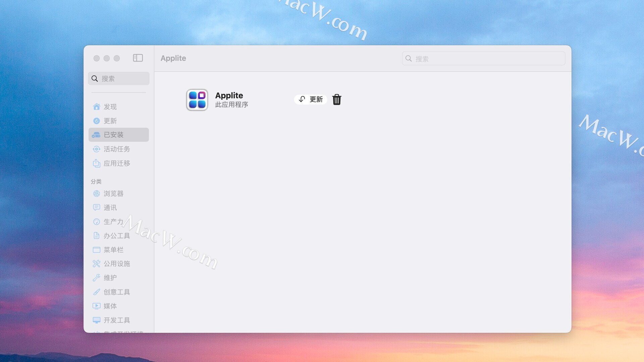This screenshot has height=362, width=644.
Task: Open the 办公工具 Office Tools category
Action: 116,236
